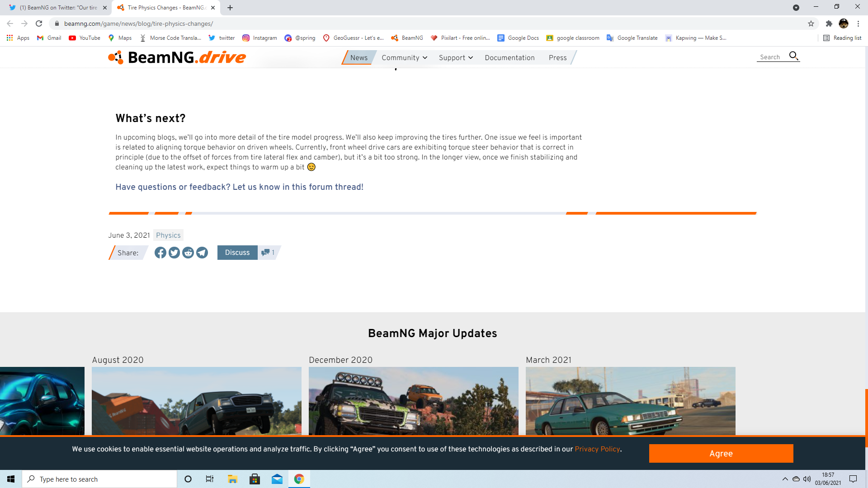Open Chrome three-dot menu
868x488 pixels.
859,23
